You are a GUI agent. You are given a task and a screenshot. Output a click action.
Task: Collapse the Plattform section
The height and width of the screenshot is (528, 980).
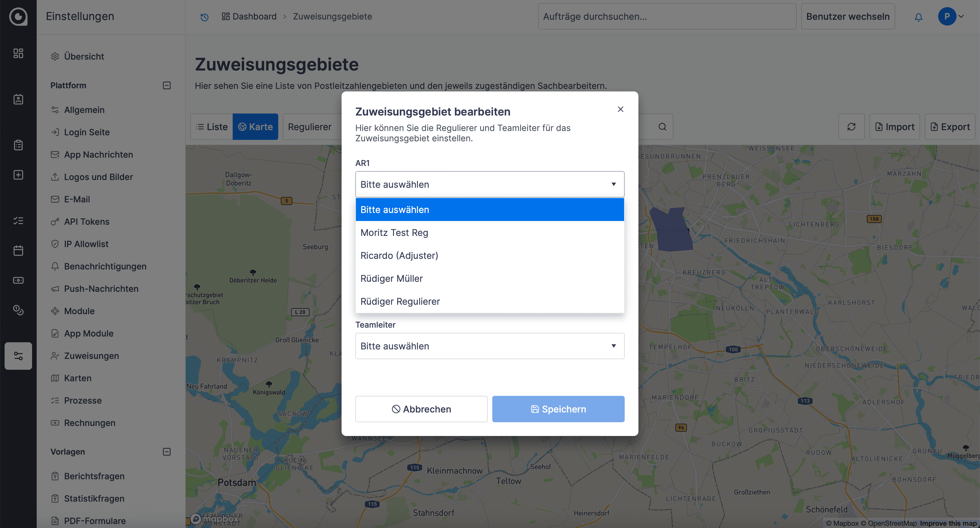167,85
